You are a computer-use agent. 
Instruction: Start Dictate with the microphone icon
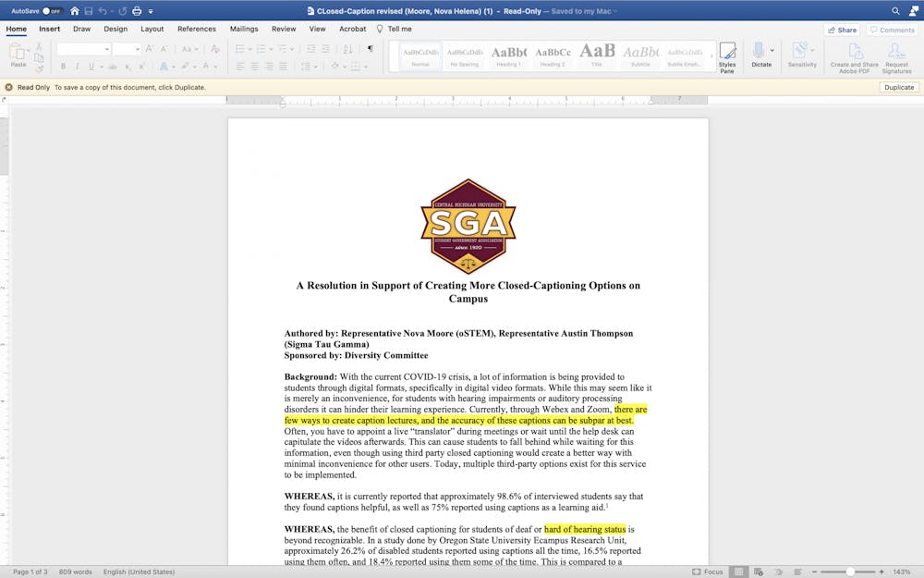(x=759, y=55)
